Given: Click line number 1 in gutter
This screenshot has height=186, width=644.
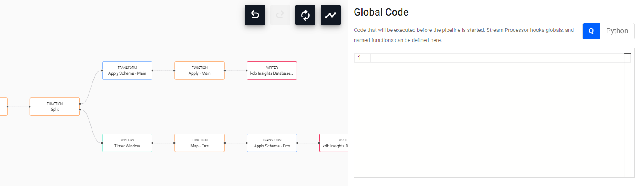Looking at the screenshot, I should coord(360,58).
